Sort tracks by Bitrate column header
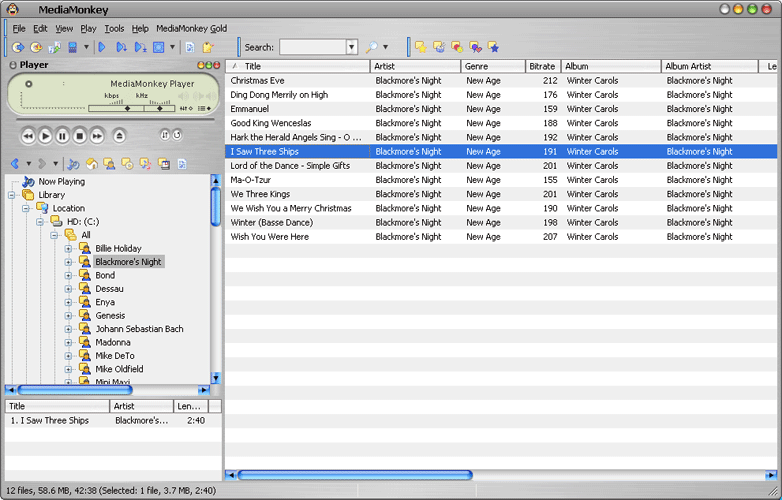 point(543,66)
